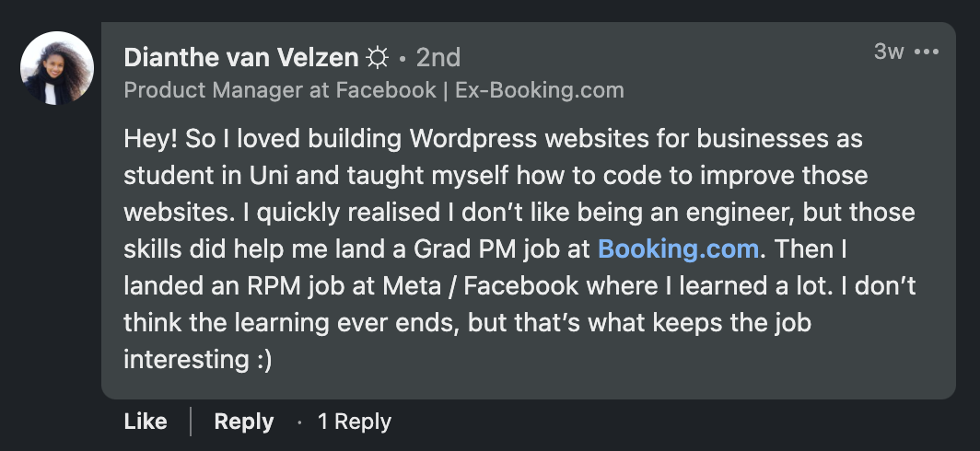Open the three-dot comment options menu
This screenshot has height=451, width=980.
[x=926, y=52]
